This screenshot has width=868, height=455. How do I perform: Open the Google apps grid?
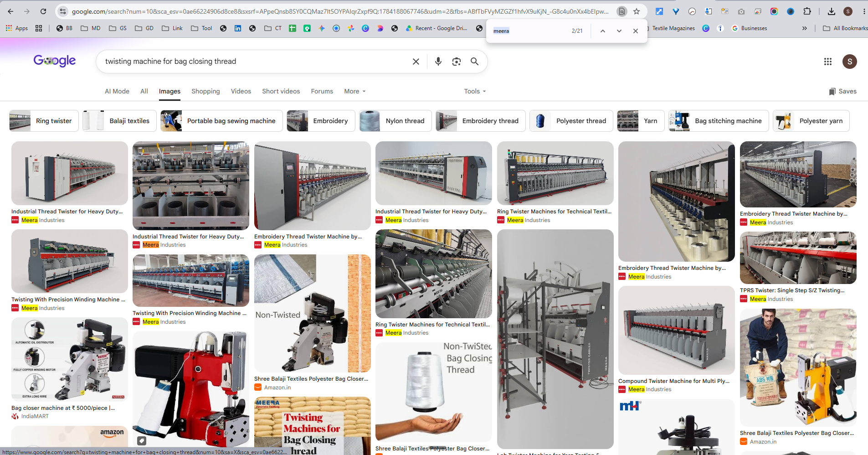point(828,62)
